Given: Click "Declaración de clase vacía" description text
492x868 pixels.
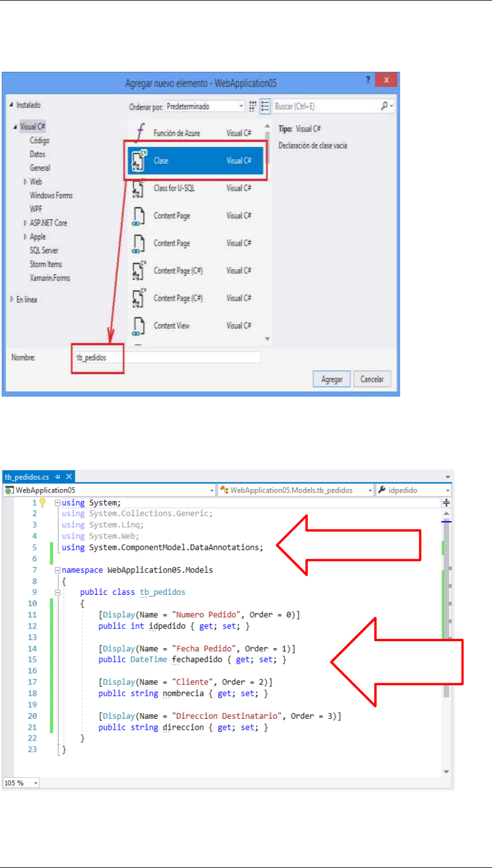Looking at the screenshot, I should click(x=313, y=146).
